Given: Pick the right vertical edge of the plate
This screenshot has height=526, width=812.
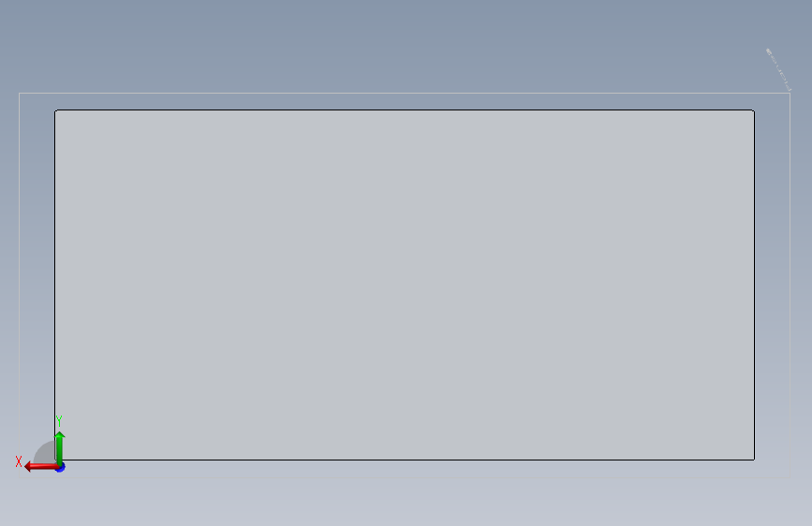Looking at the screenshot, I should (754, 285).
